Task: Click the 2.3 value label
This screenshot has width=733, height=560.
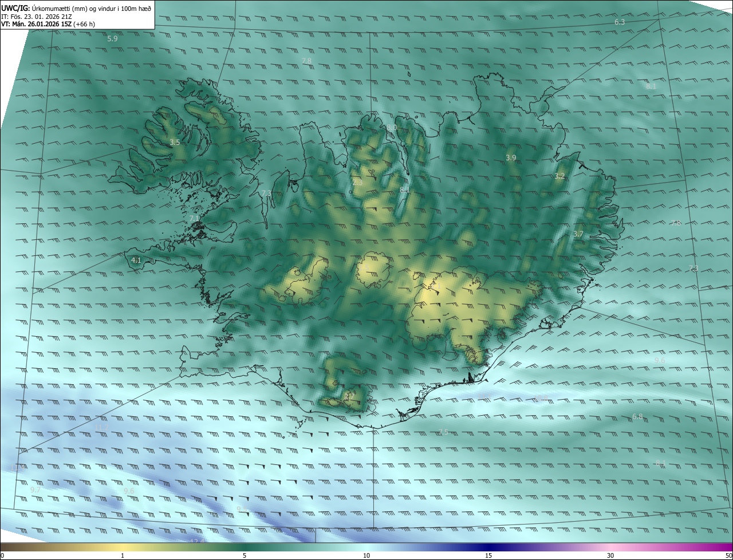Action: point(357,182)
